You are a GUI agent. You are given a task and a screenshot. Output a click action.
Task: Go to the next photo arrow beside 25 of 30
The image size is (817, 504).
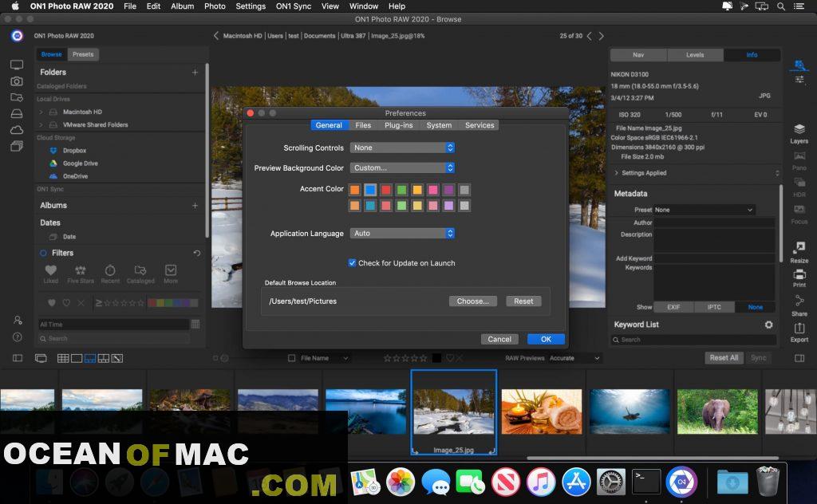tap(601, 36)
